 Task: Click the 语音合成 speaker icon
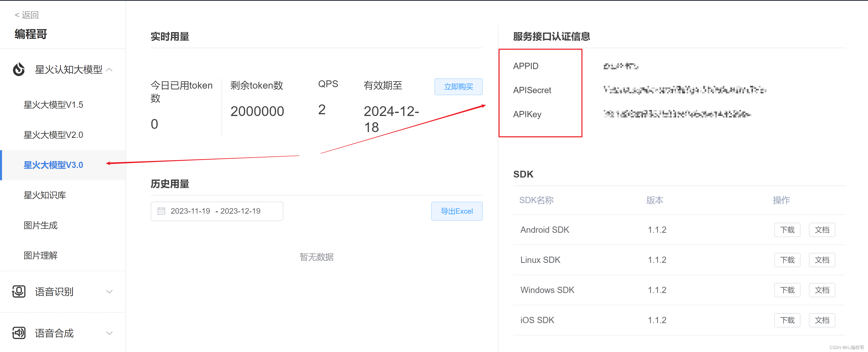[x=19, y=333]
